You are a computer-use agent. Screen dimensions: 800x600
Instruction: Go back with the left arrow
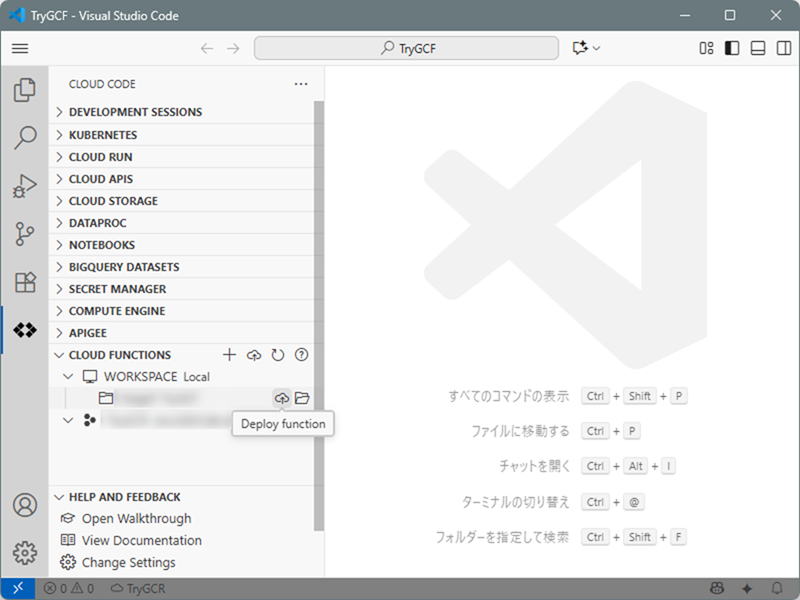(x=207, y=48)
